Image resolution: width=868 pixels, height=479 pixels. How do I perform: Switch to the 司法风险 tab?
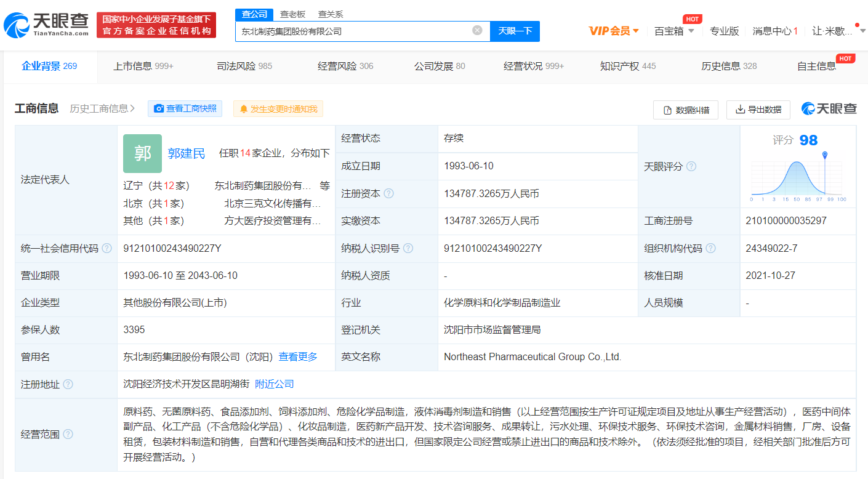coord(244,66)
